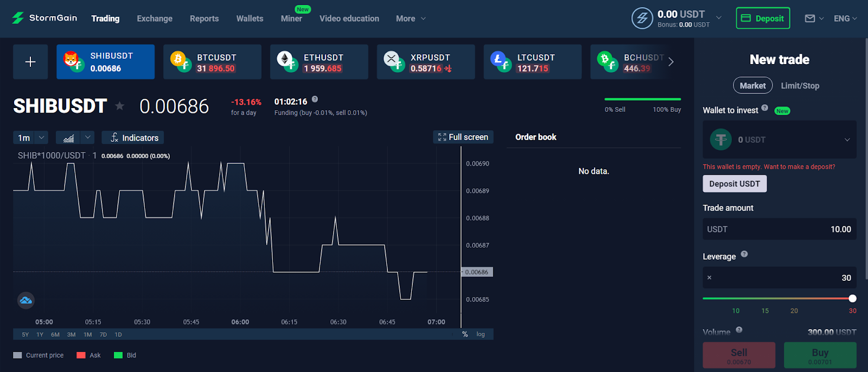868x372 pixels.
Task: Click the StormGain logo
Action: (44, 18)
